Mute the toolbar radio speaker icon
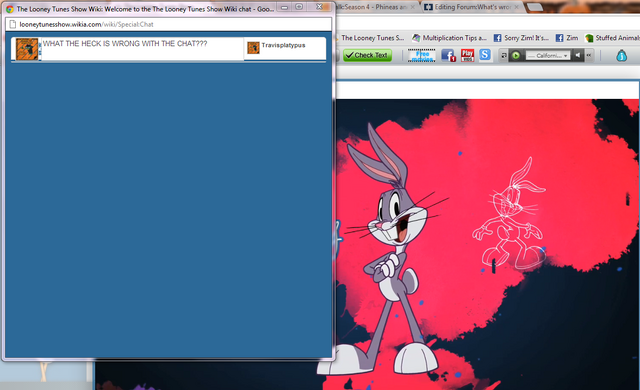The width and height of the screenshot is (640, 390). coord(578,55)
